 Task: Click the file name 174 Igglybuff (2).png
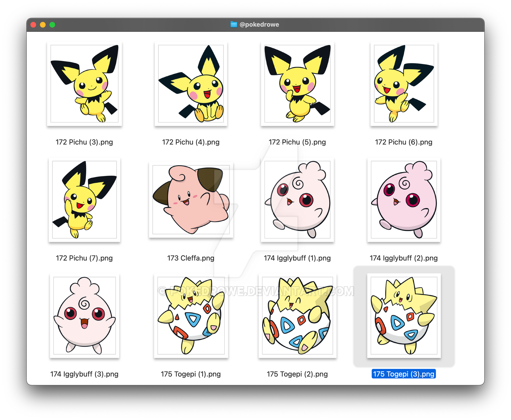point(404,258)
